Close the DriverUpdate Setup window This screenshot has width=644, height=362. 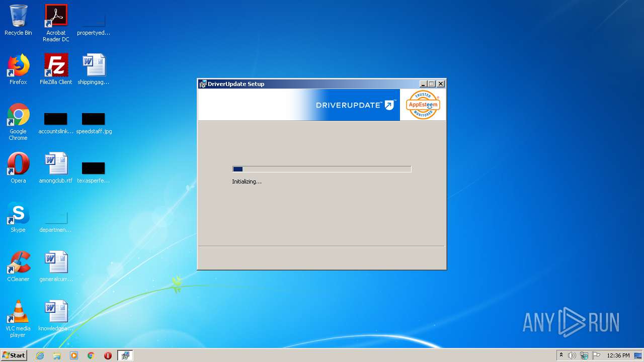coord(441,84)
